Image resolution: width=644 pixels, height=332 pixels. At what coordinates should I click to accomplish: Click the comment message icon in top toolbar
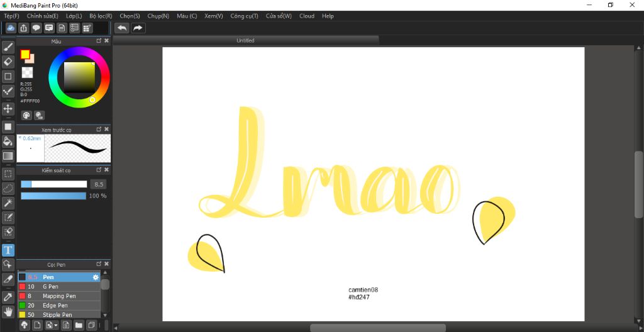tap(49, 28)
